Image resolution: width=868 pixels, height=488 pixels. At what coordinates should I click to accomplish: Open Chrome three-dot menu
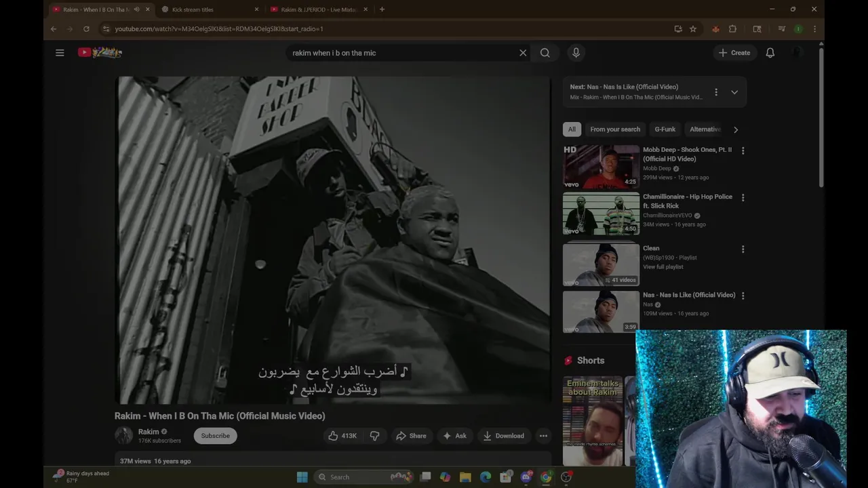coord(814,29)
